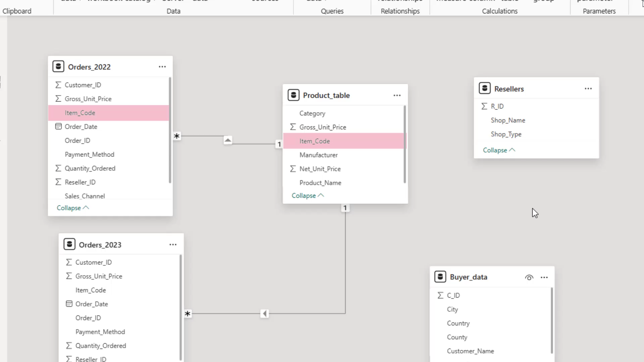Collapse the Resellers table

coord(499,150)
